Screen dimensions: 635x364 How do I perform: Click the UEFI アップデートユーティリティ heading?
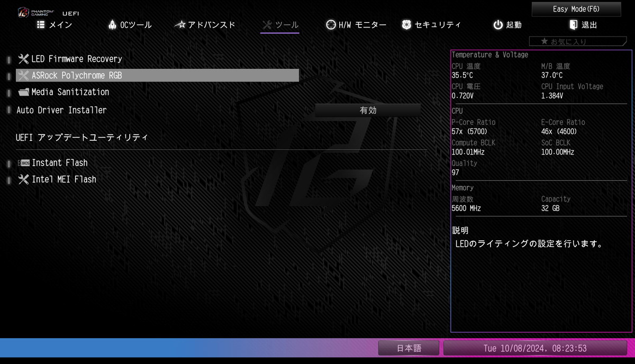pos(82,137)
